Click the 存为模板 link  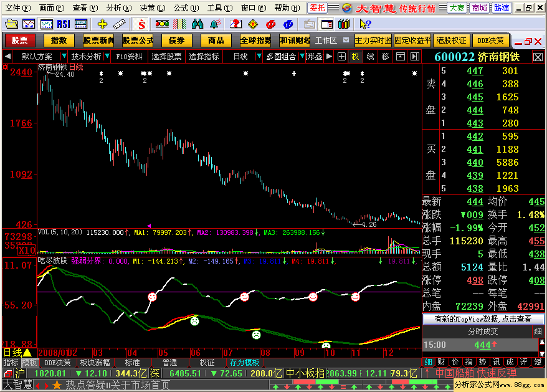point(244,363)
